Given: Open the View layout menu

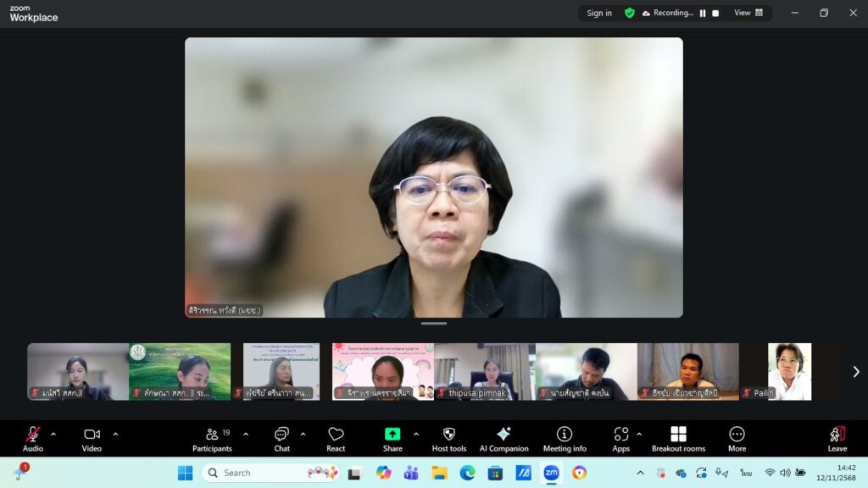Looking at the screenshot, I should coord(748,14).
